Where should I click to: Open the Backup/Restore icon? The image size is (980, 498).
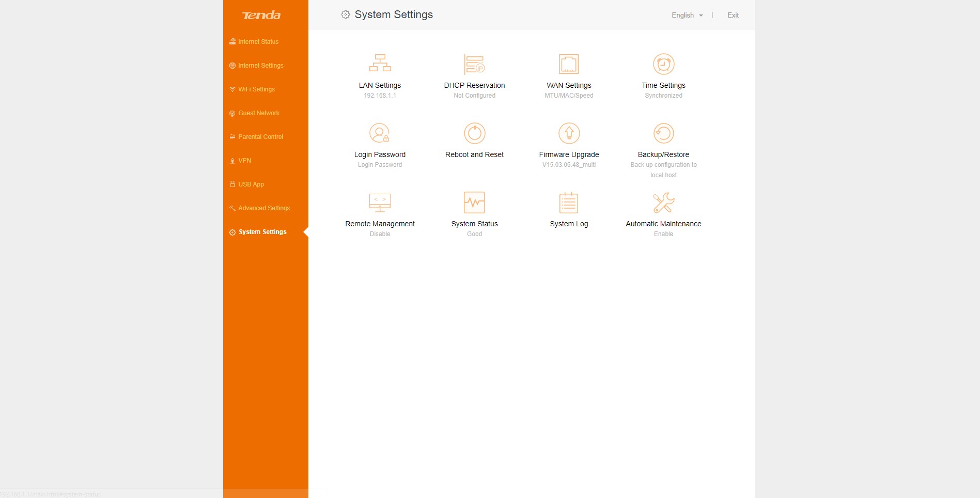(x=663, y=133)
